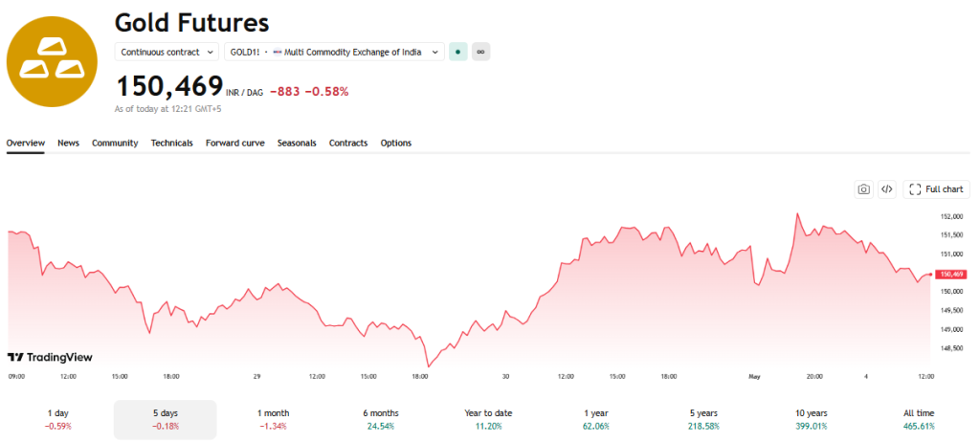This screenshot has width=980, height=443.
Task: Click the Gold Futures heading
Action: [x=191, y=23]
